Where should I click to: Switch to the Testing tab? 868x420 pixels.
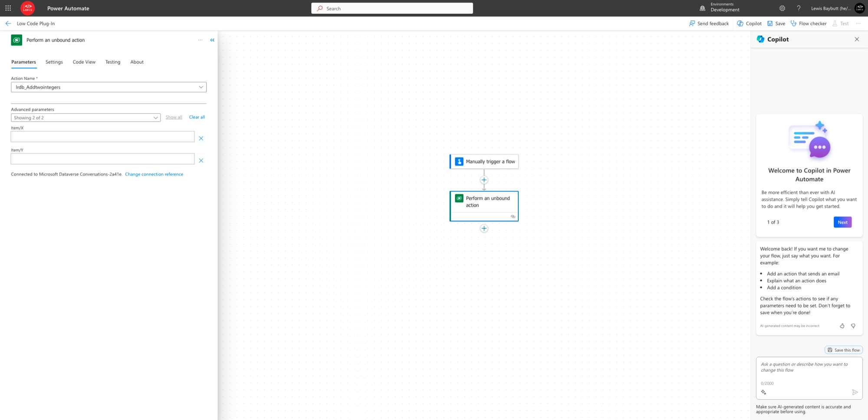coord(113,62)
